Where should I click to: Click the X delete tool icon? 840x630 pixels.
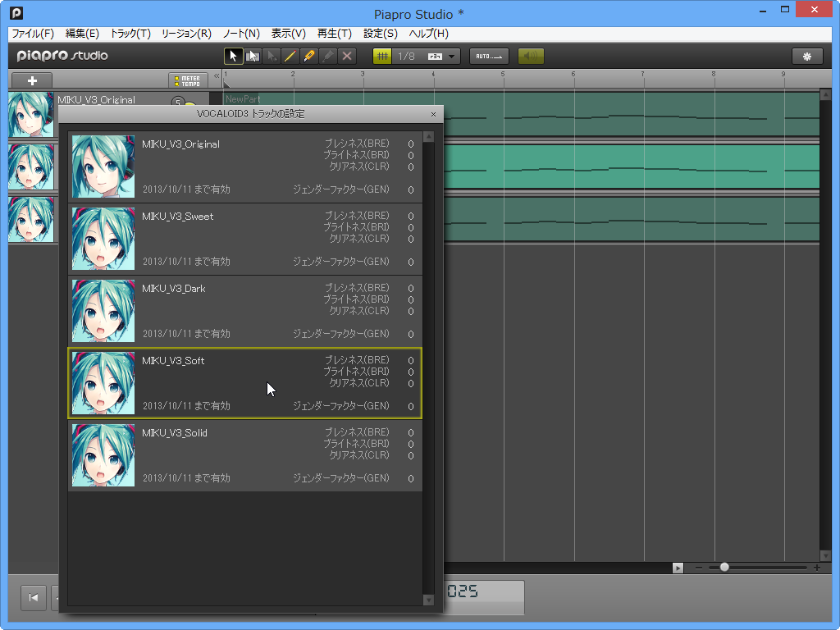(x=347, y=57)
